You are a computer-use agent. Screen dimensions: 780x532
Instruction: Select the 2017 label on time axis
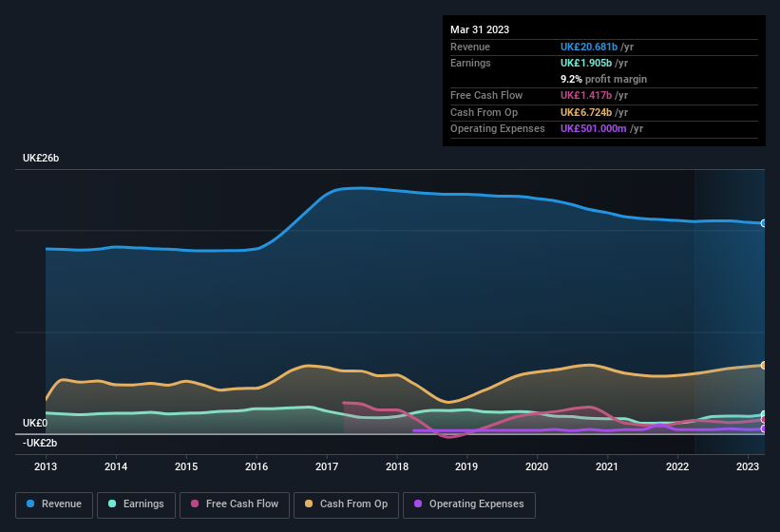click(x=327, y=466)
